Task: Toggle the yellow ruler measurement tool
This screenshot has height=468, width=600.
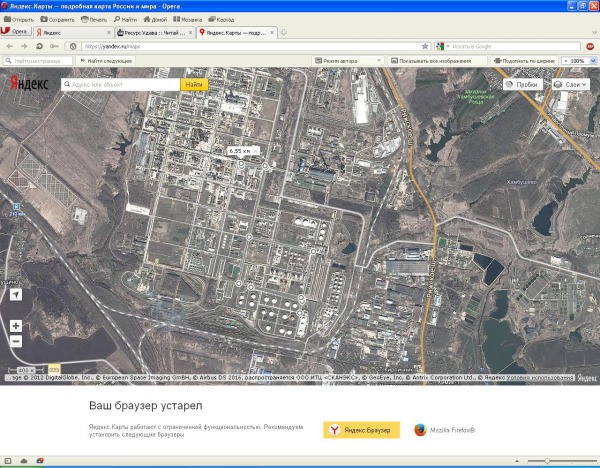Action: tap(54, 369)
